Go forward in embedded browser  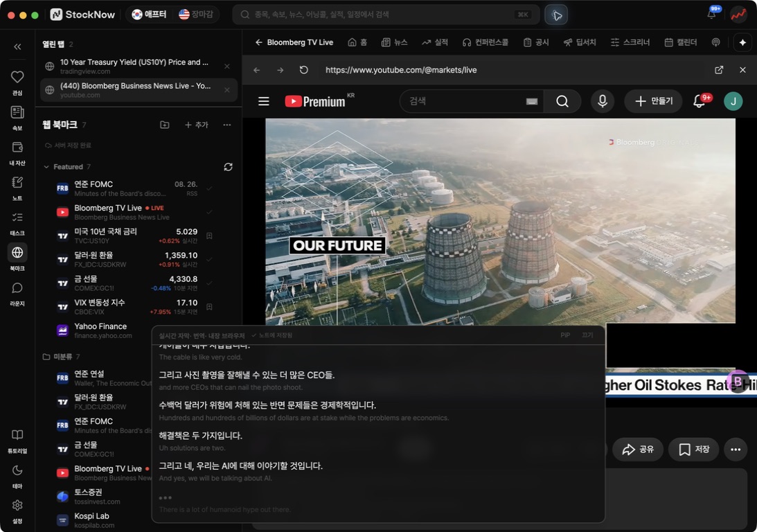coord(280,70)
